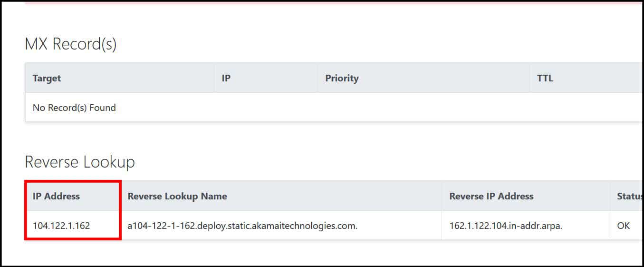Screen dimensions: 644x267
Task: Select the word "Lookup" in section heading
Action: point(109,162)
